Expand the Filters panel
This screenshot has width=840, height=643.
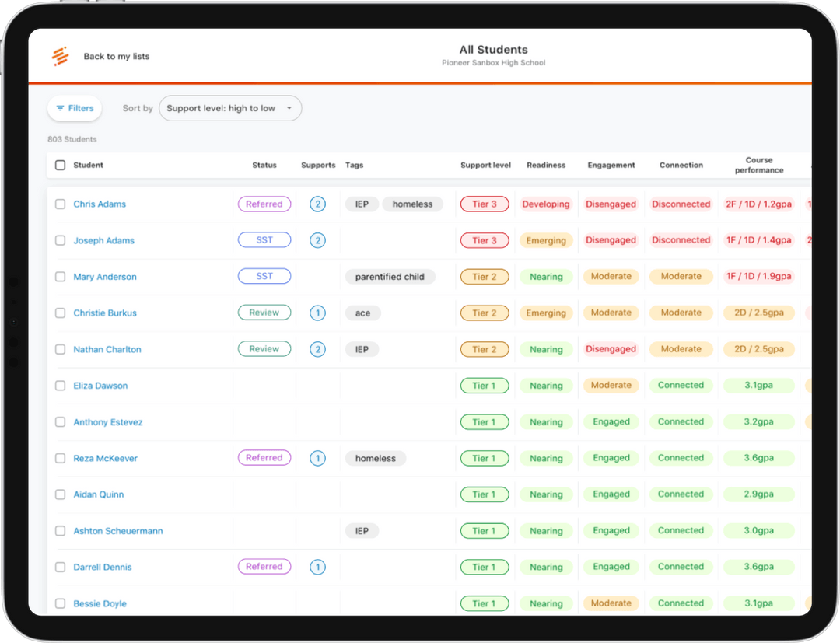pos(74,108)
